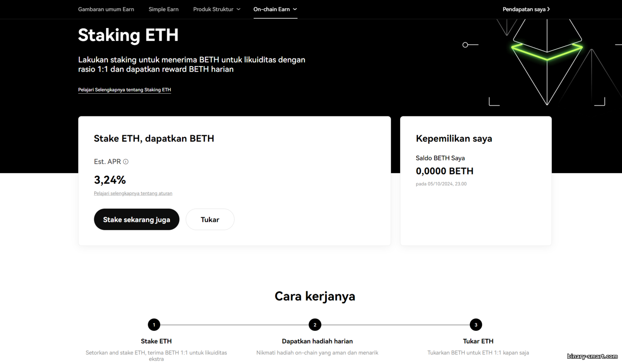Click the Cara kerjanya heading

click(x=315, y=296)
